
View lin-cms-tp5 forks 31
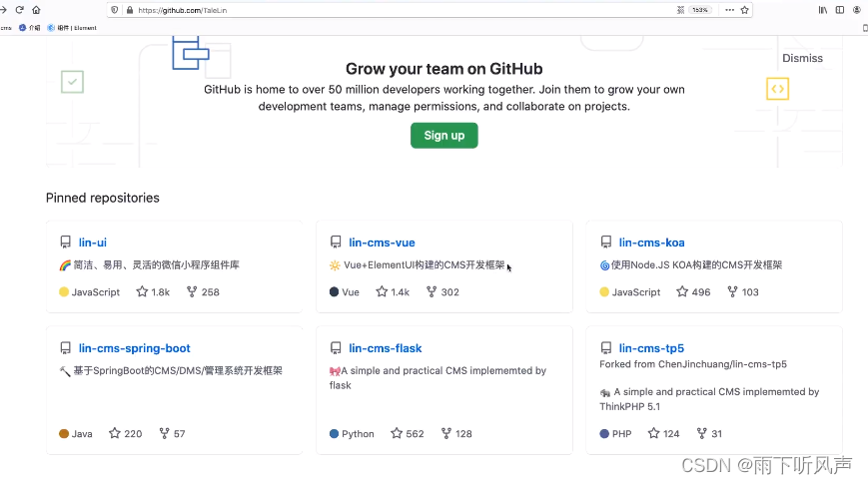(x=709, y=434)
